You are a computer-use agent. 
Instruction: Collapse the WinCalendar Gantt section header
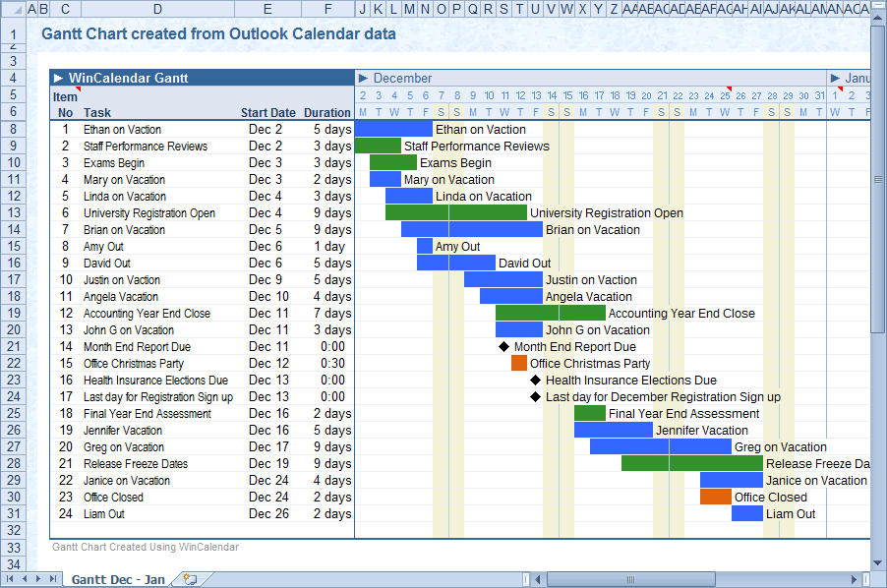point(59,77)
